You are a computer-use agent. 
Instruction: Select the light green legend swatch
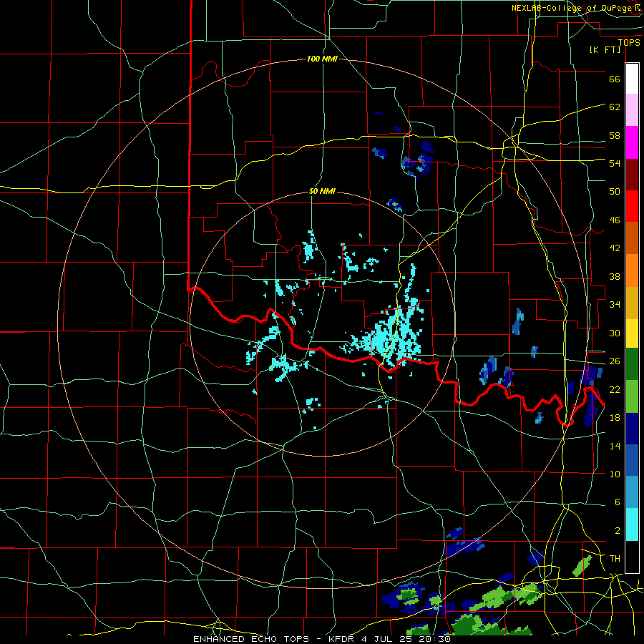point(632,396)
